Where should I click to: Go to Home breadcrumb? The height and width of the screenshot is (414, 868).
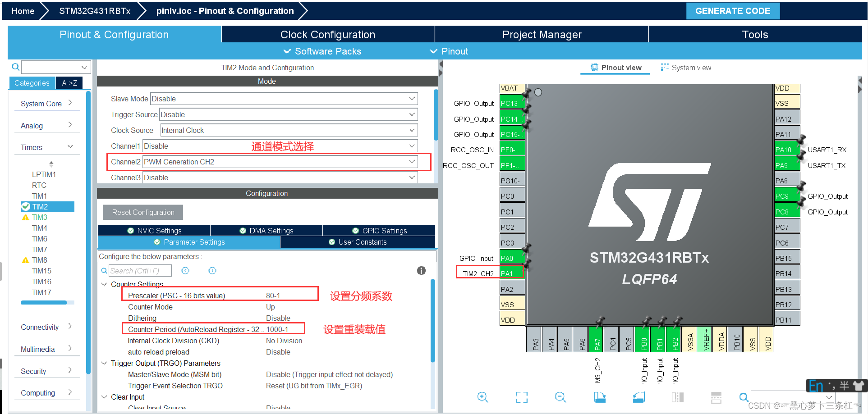click(23, 11)
